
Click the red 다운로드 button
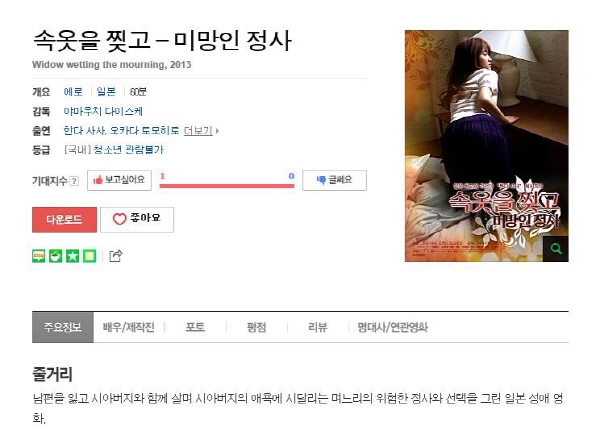[x=64, y=220]
